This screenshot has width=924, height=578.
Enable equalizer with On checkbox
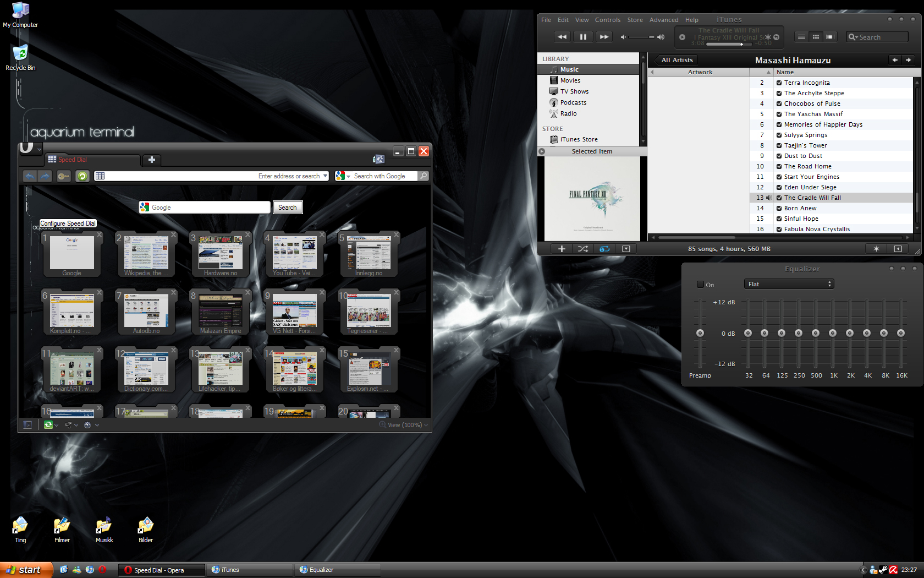700,285
